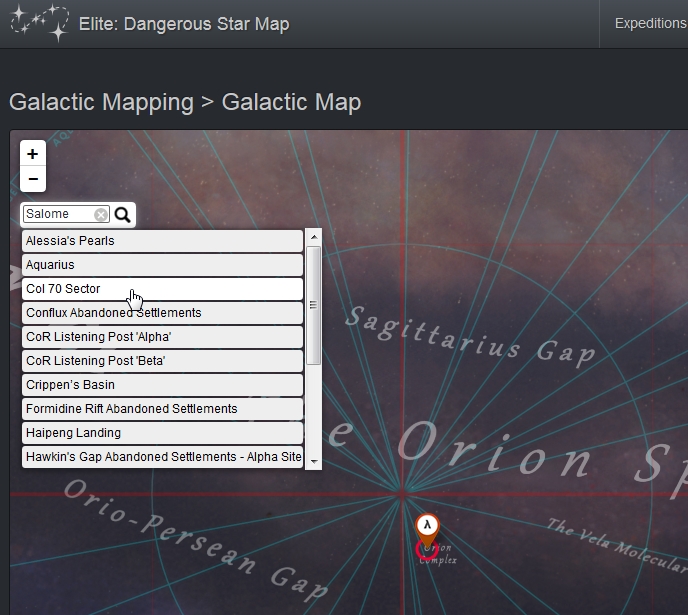The image size is (688, 615).
Task: Select Crippen's Basin result
Action: click(162, 385)
